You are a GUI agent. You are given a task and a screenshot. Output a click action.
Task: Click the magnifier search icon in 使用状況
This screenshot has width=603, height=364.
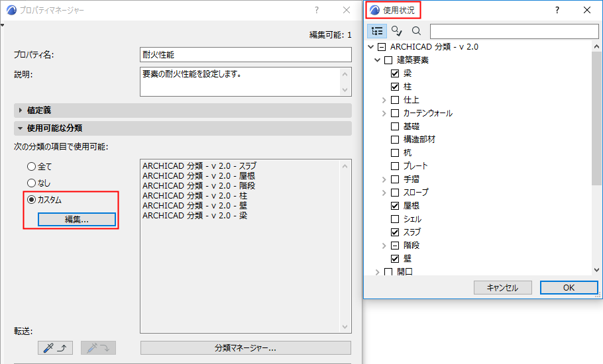pyautogui.click(x=416, y=30)
